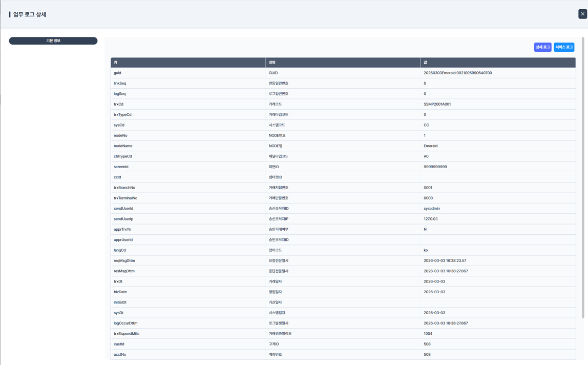The height and width of the screenshot is (365, 588).
Task: Click the 키 column header
Action: coord(188,63)
